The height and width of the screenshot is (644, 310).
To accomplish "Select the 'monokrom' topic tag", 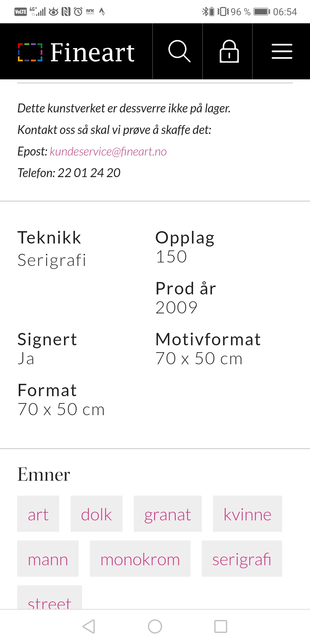I will (140, 559).
